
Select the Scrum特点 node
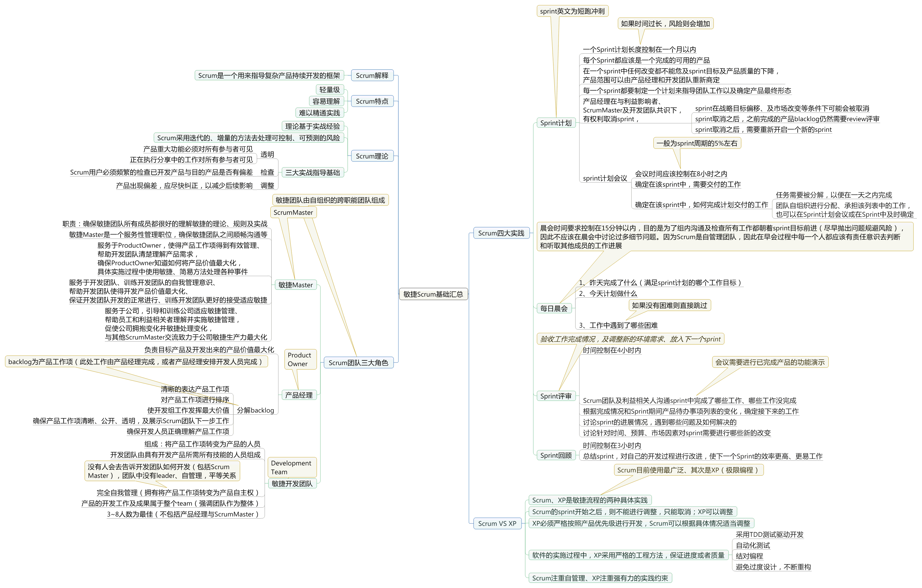click(x=372, y=101)
